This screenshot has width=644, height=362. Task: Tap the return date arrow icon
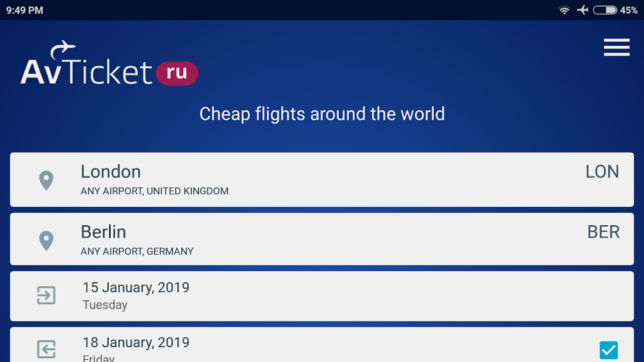pos(46,349)
